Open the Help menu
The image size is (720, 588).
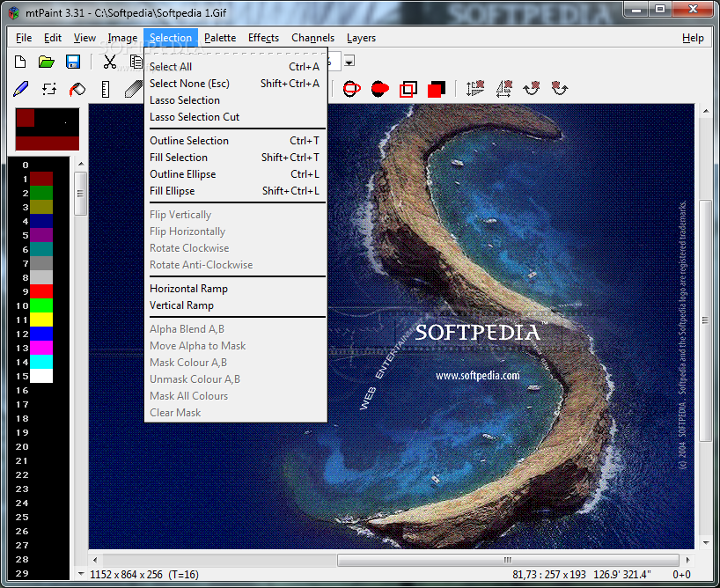693,38
